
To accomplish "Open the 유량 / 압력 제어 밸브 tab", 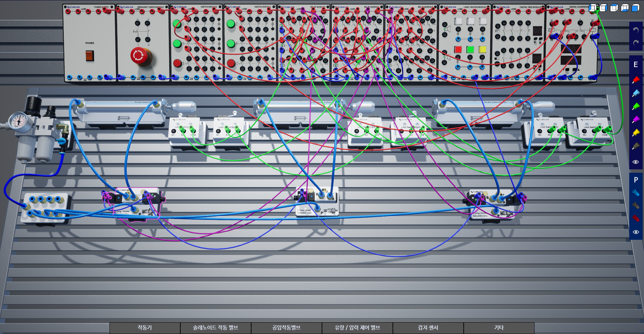I will coord(357,328).
